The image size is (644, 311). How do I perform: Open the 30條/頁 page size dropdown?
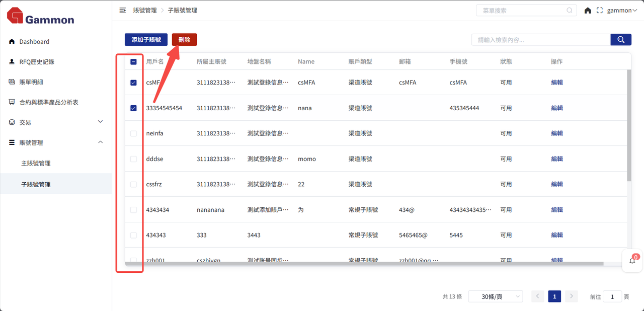[x=495, y=296]
